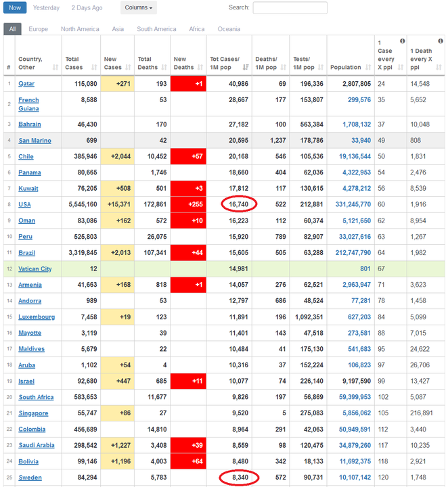Open the Chile link

coord(26,156)
